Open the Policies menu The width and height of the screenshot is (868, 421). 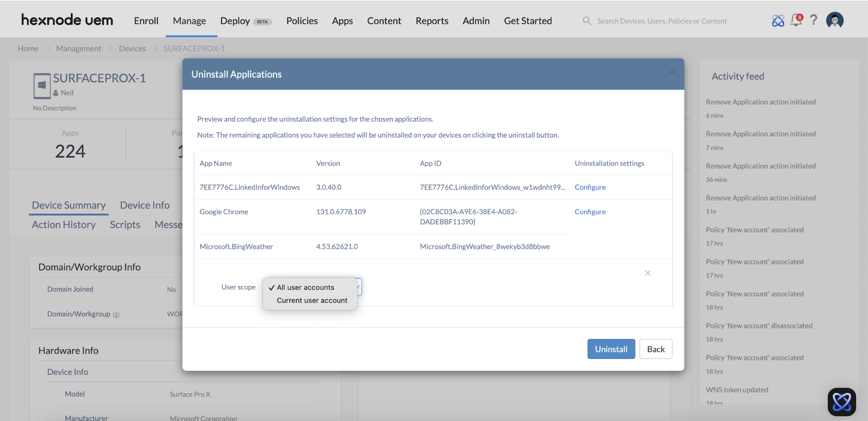[x=302, y=21]
